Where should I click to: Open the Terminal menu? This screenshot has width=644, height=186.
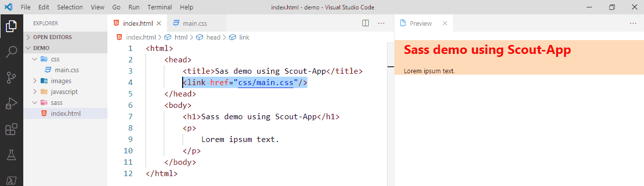click(160, 7)
